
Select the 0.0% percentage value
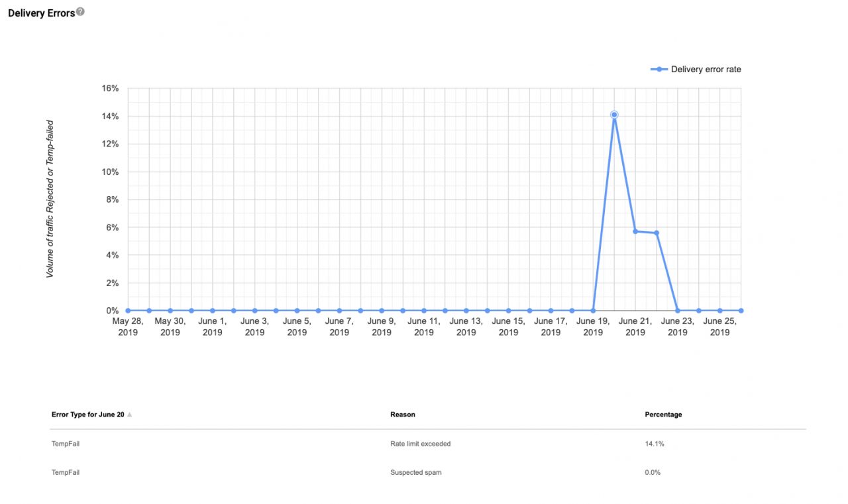(x=653, y=473)
